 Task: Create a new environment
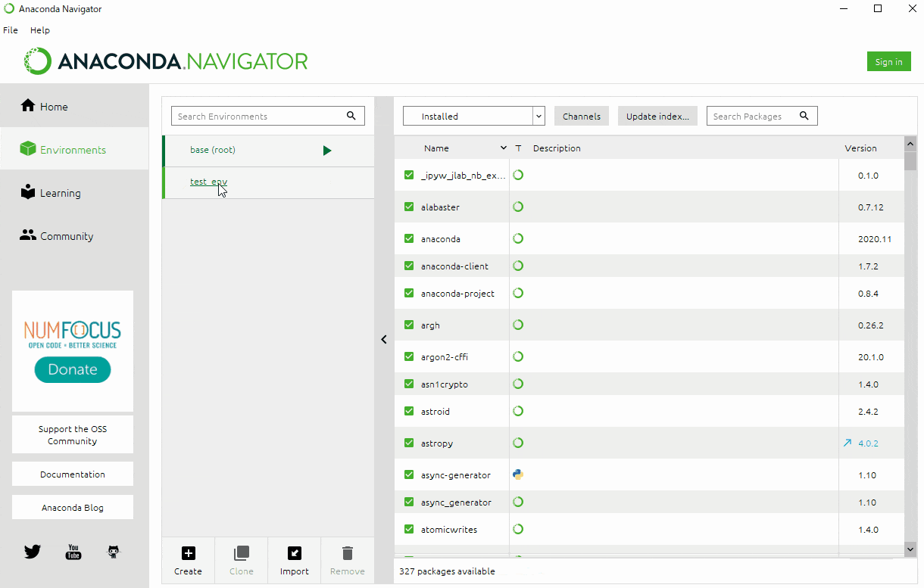(188, 560)
